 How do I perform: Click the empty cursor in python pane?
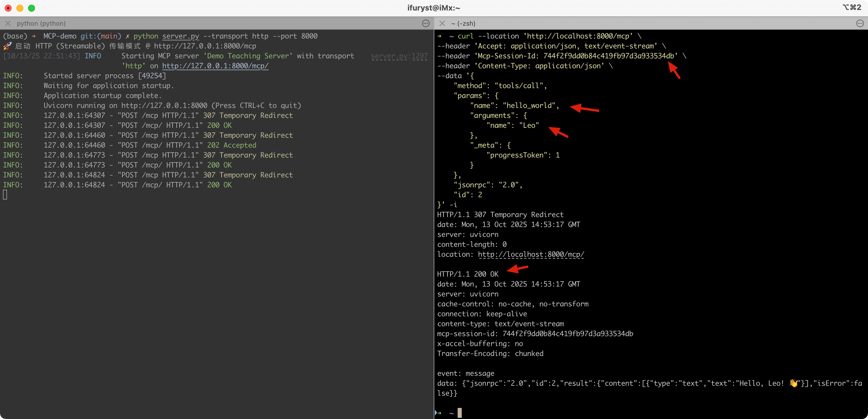5,195
